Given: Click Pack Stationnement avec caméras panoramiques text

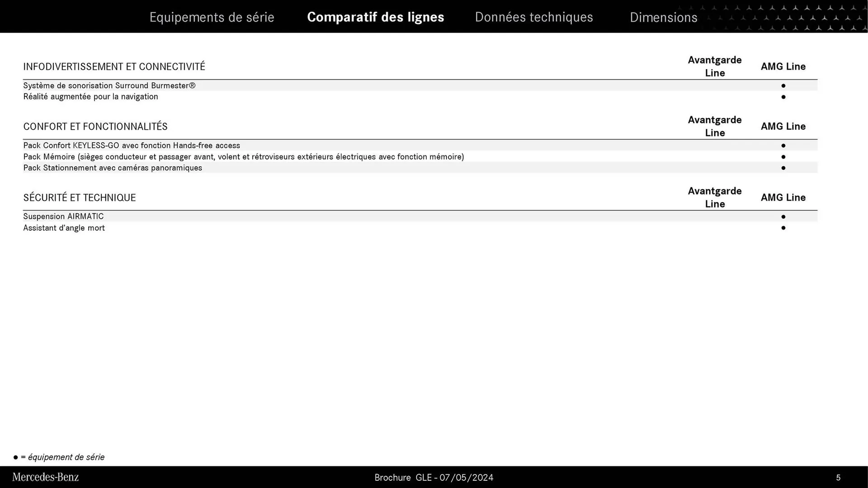Looking at the screenshot, I should tap(113, 168).
